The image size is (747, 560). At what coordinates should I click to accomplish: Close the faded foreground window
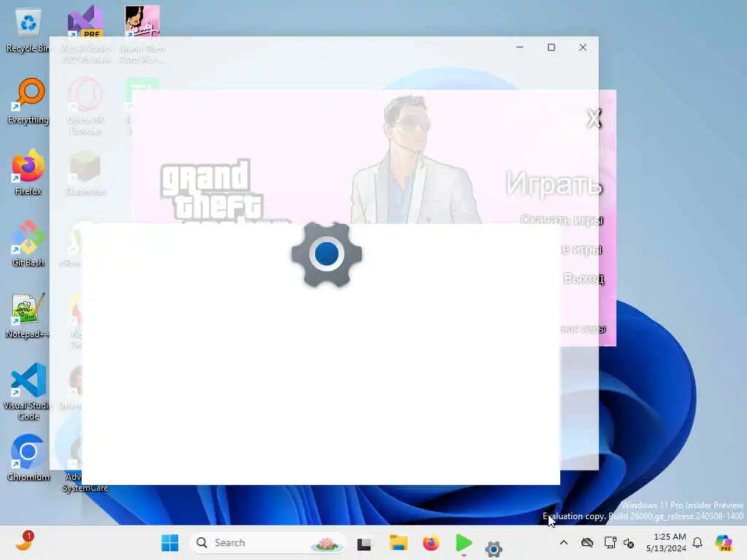[583, 47]
